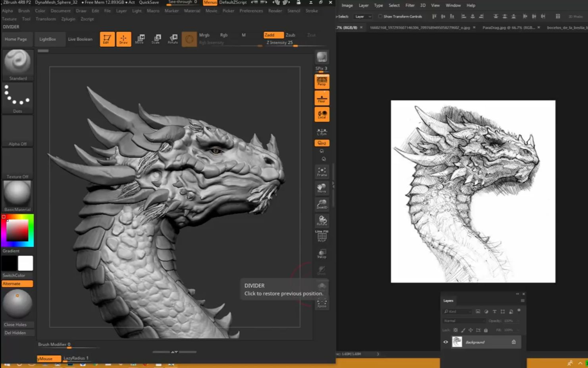Activate the Edit mode button in ZBrush

(x=107, y=39)
